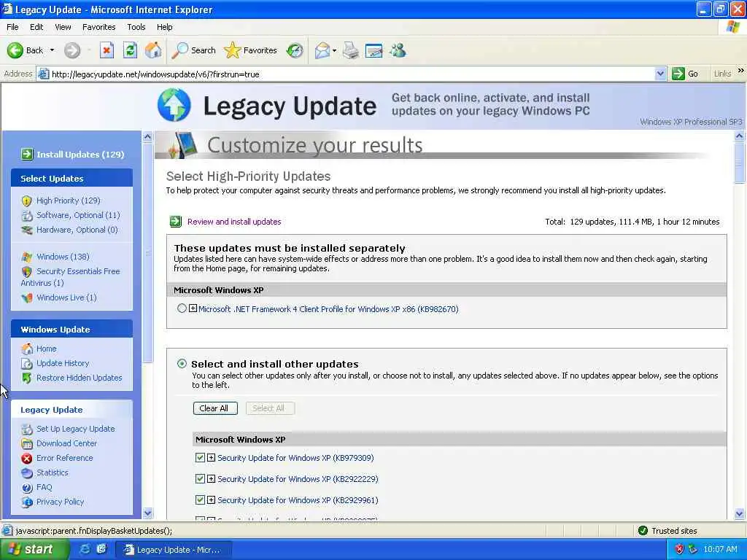Open the Help menu

(164, 27)
